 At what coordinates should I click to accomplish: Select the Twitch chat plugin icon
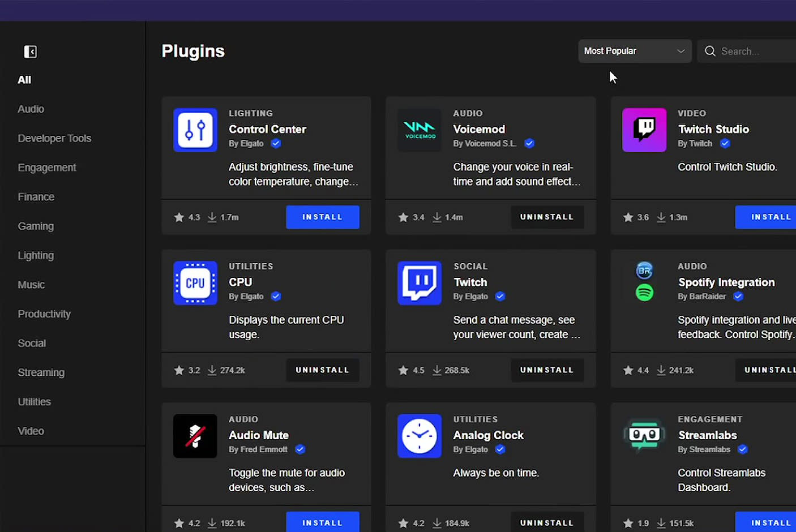(420, 283)
